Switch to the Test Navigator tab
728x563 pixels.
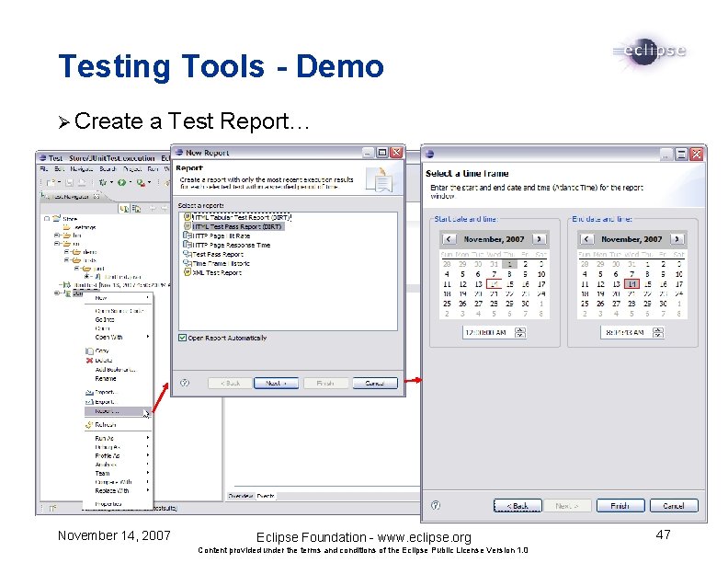tap(71, 197)
